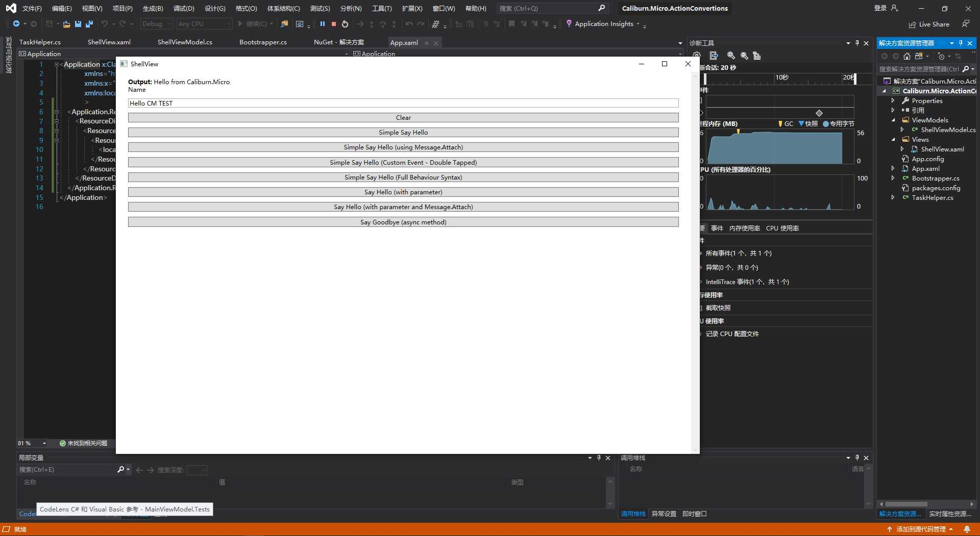The width and height of the screenshot is (980, 536).
Task: Click the Clear button in ShellView
Action: point(403,117)
